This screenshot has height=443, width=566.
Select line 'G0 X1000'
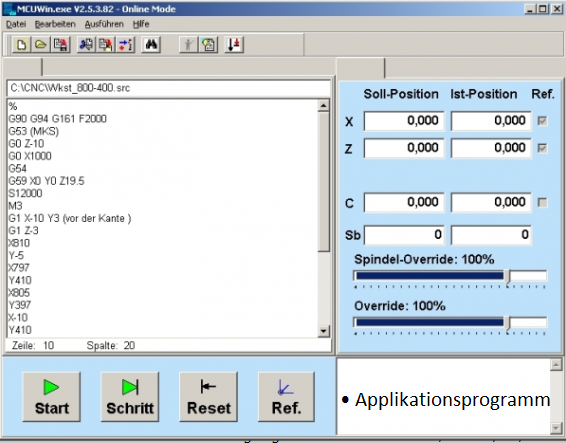coord(30,156)
